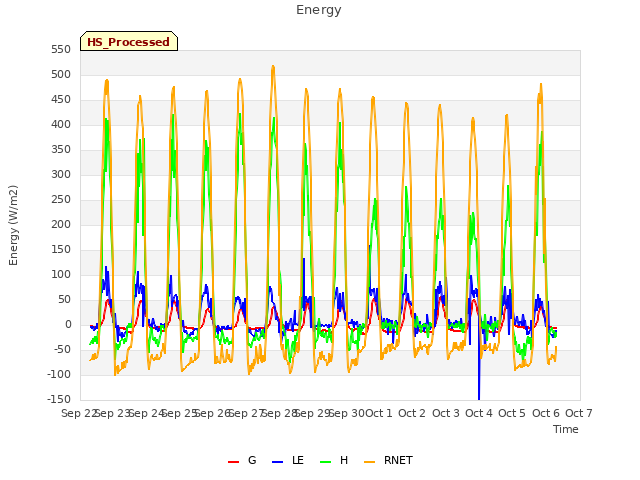The image size is (640, 480).
Task: Click the -150 y-axis value
Action: pyautogui.click(x=59, y=400)
